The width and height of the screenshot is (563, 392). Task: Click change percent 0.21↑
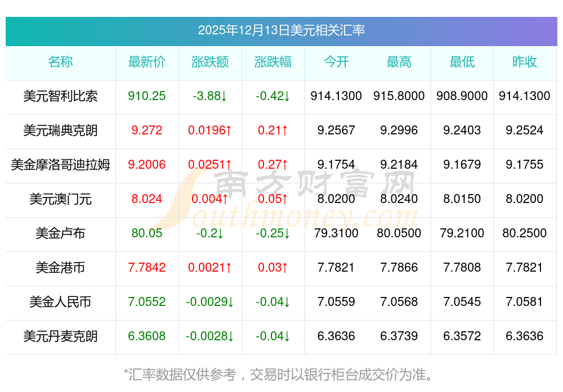tap(273, 130)
